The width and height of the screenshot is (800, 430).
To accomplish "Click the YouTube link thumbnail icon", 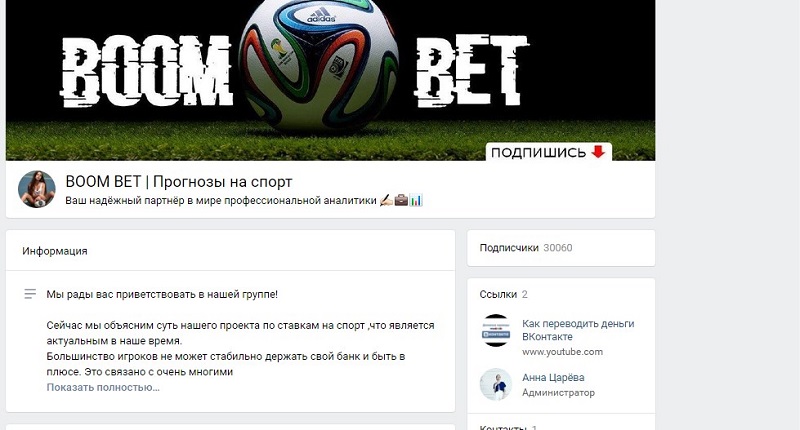I will coord(496,331).
